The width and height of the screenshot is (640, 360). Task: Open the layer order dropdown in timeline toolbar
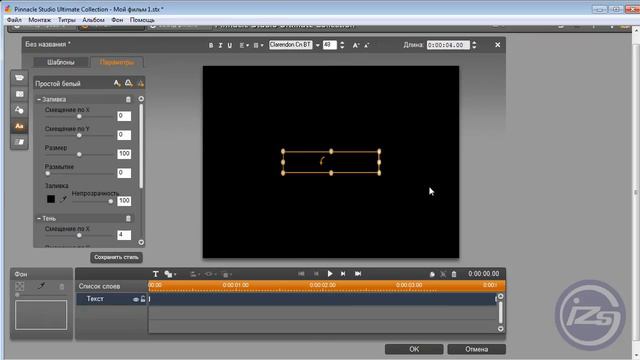point(227,274)
